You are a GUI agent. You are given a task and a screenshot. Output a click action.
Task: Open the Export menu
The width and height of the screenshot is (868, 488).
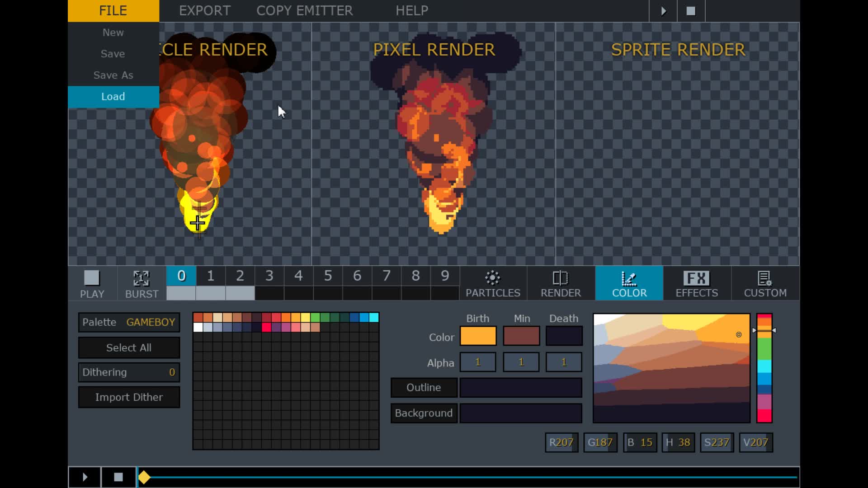[x=205, y=10]
